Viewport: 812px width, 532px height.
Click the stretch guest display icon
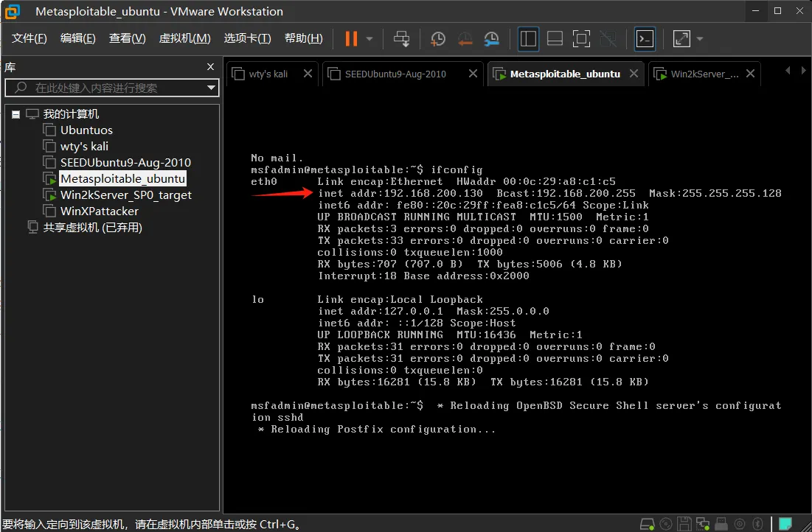coord(681,39)
